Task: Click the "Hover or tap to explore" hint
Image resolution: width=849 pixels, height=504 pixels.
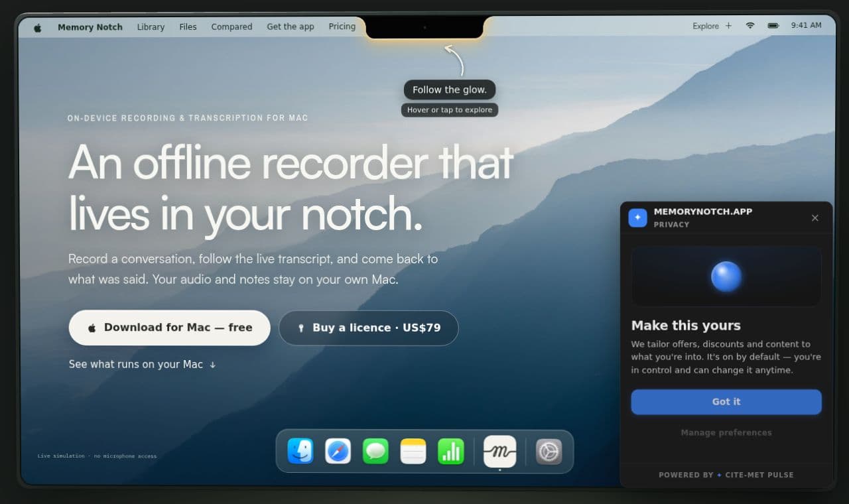Action: pyautogui.click(x=450, y=110)
